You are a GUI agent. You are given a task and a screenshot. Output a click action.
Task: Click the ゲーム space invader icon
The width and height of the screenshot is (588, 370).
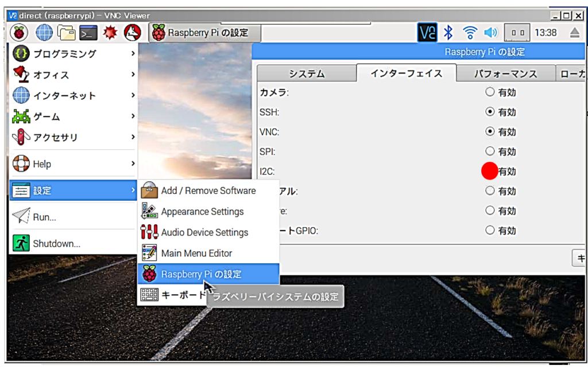point(21,116)
